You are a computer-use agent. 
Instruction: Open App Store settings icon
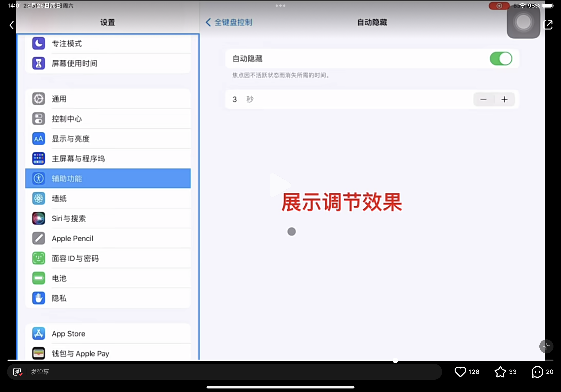click(x=39, y=333)
